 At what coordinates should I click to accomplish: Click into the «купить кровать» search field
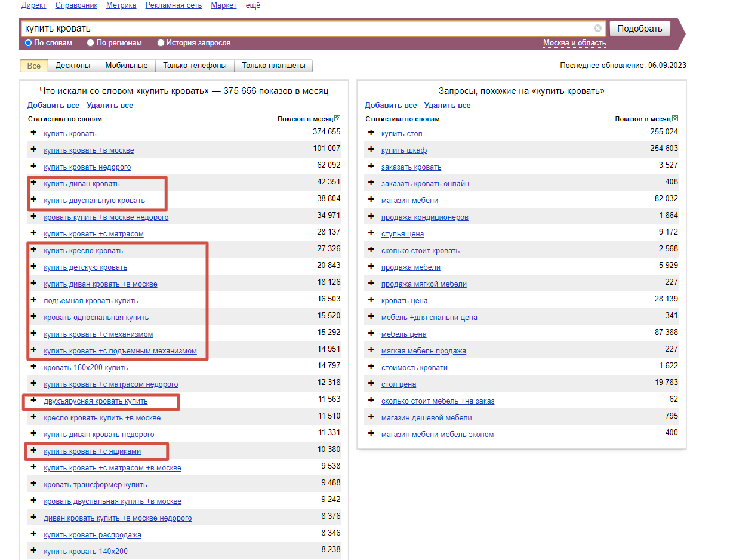pyautogui.click(x=298, y=29)
